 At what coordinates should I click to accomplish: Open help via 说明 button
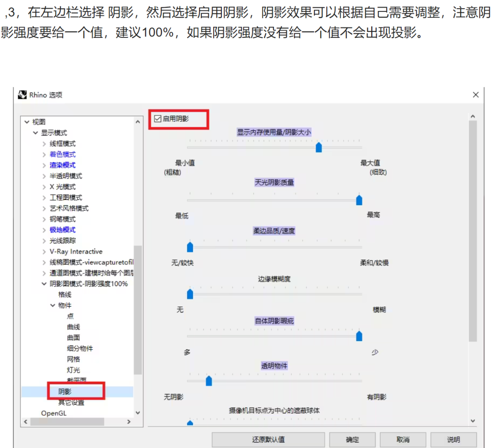(x=453, y=439)
